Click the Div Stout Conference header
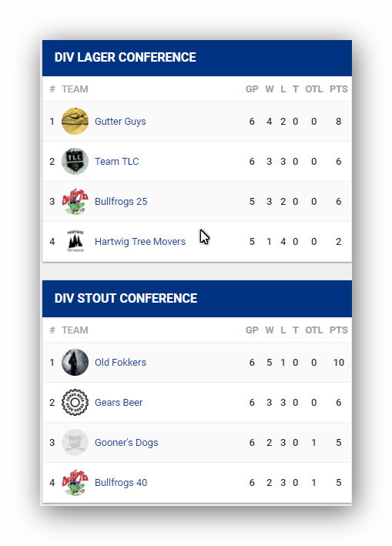 click(197, 299)
